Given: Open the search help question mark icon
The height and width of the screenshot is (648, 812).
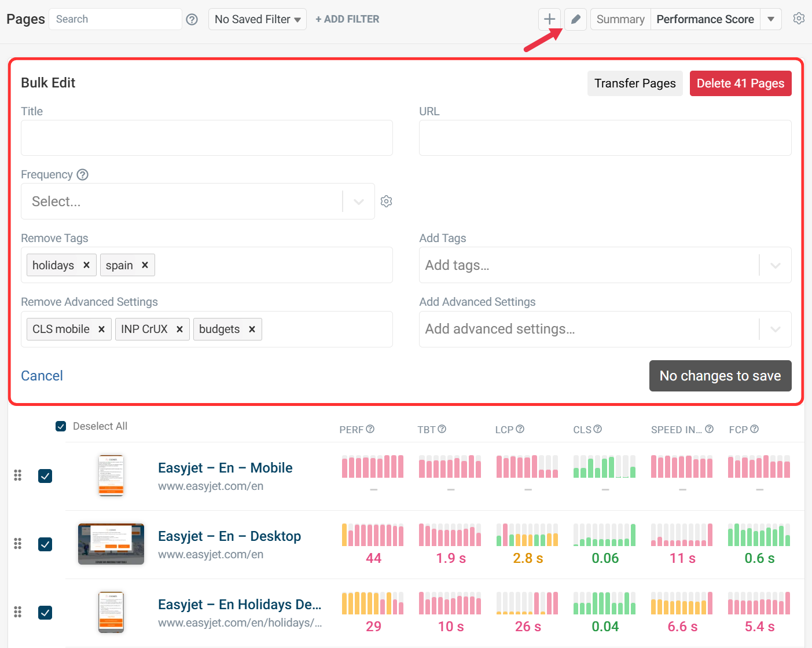Looking at the screenshot, I should [x=192, y=19].
